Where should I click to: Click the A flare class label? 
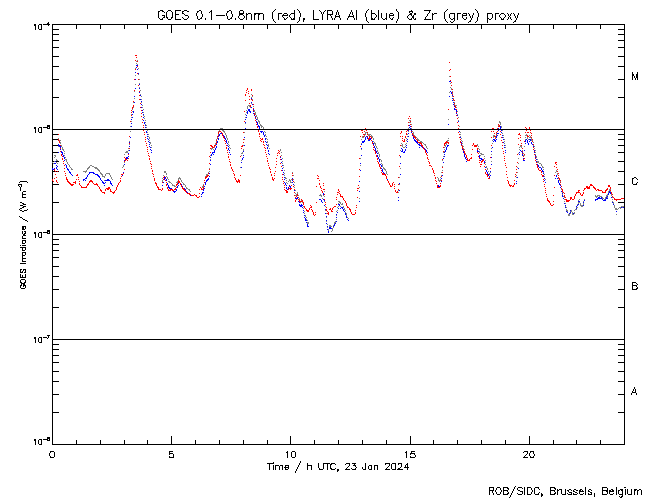(x=634, y=392)
